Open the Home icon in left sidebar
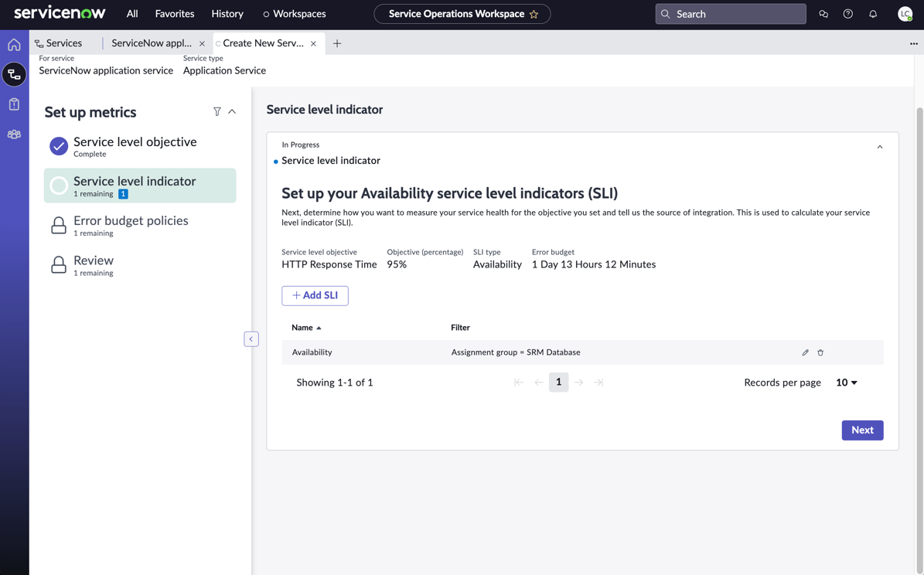 pos(14,45)
